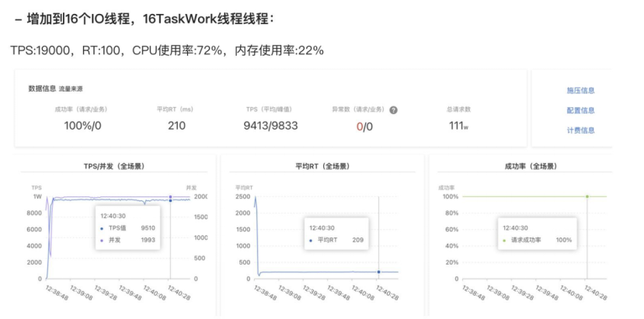This screenshot has width=644, height=319.
Task: Open the 配置信息 link
Action: tap(581, 110)
